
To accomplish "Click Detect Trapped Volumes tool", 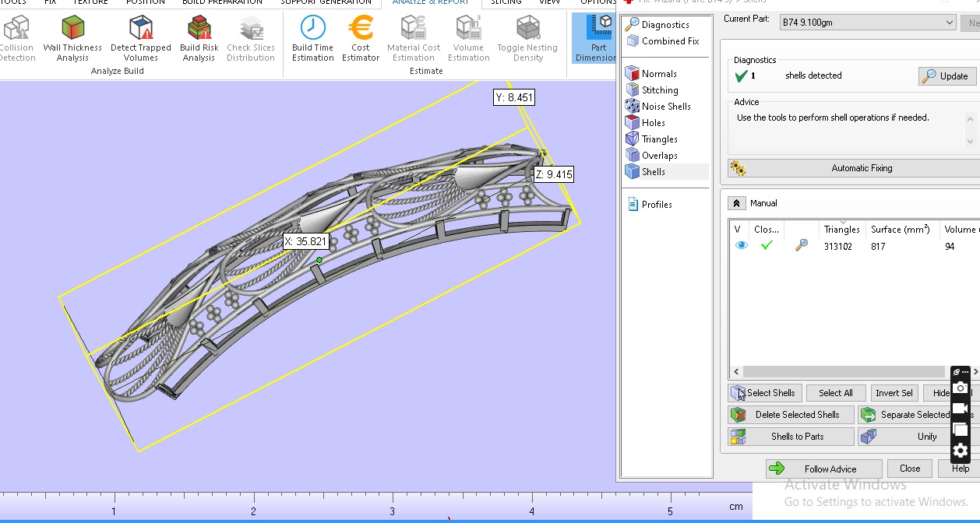I will click(x=141, y=39).
